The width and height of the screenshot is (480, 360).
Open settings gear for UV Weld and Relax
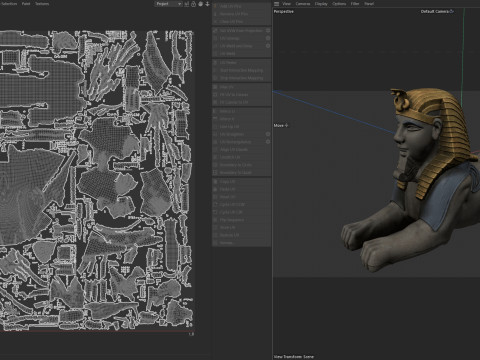[268, 46]
